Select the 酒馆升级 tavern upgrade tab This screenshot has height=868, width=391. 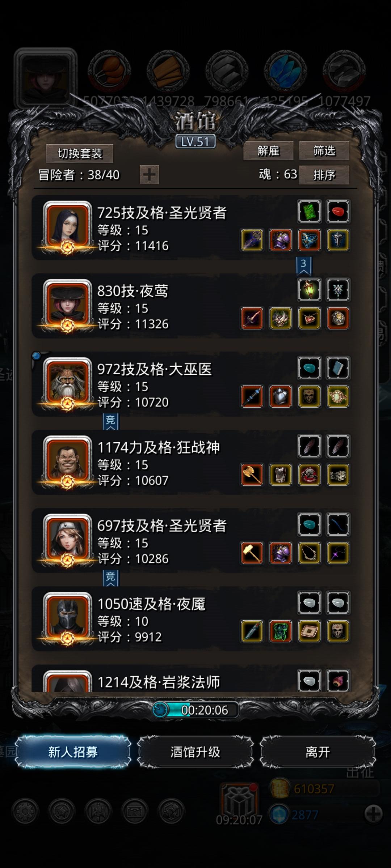195,752
